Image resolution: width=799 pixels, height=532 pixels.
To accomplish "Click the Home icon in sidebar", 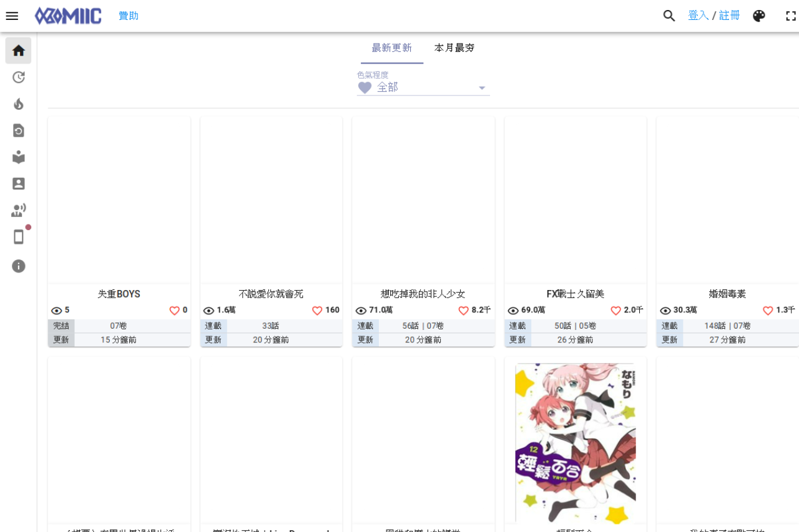I will [x=19, y=51].
